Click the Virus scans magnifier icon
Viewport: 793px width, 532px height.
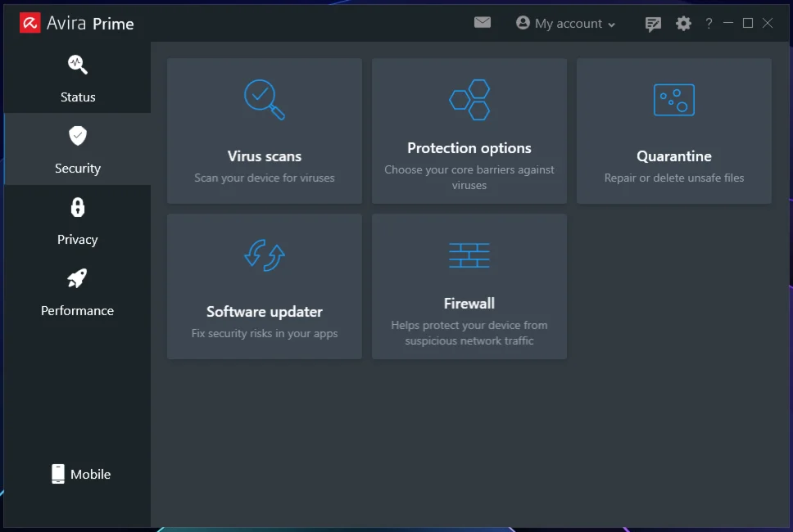(x=264, y=100)
